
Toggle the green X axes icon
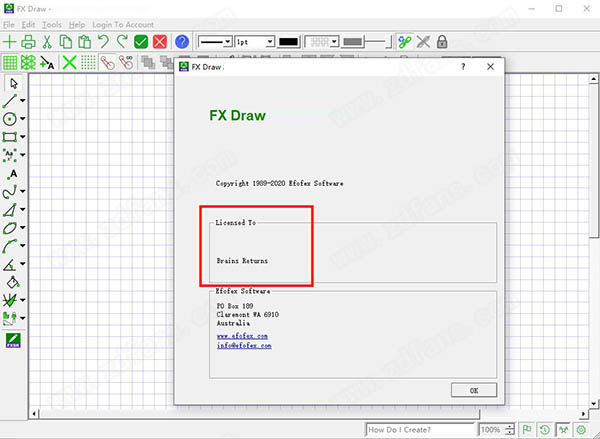69,62
